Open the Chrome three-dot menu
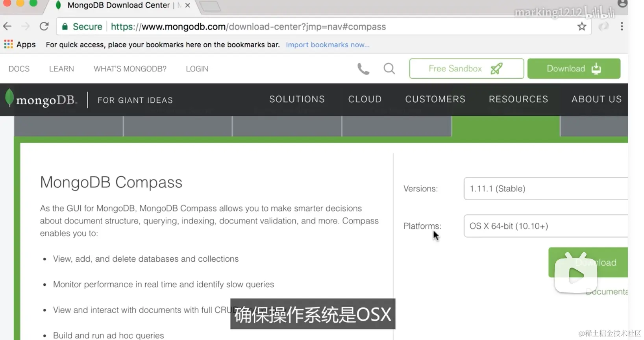Viewport: 644px width, 340px height. pyautogui.click(x=622, y=26)
